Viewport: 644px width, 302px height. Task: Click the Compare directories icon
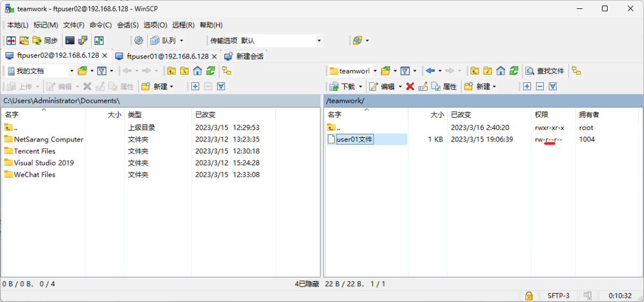coord(11,41)
